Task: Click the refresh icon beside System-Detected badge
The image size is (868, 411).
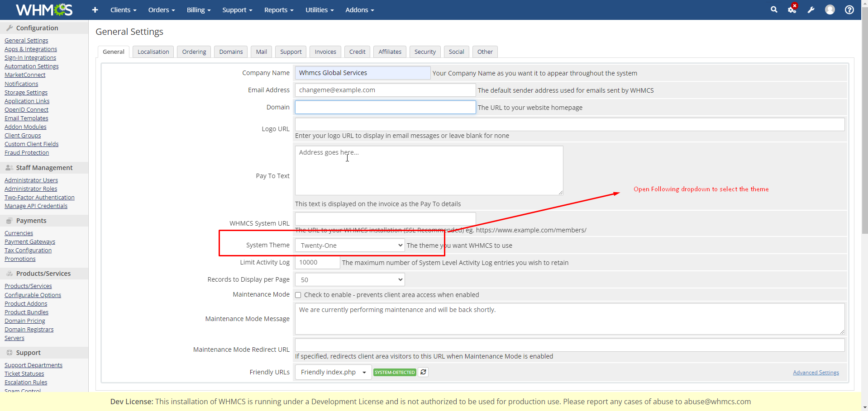Action: click(423, 372)
